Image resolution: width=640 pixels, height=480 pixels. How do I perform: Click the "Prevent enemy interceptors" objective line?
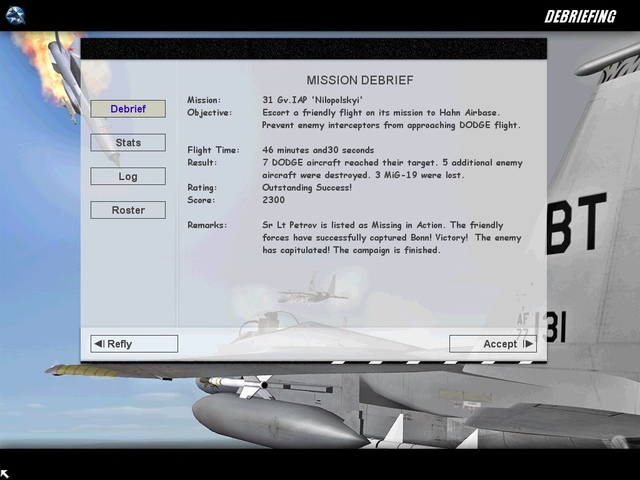391,125
